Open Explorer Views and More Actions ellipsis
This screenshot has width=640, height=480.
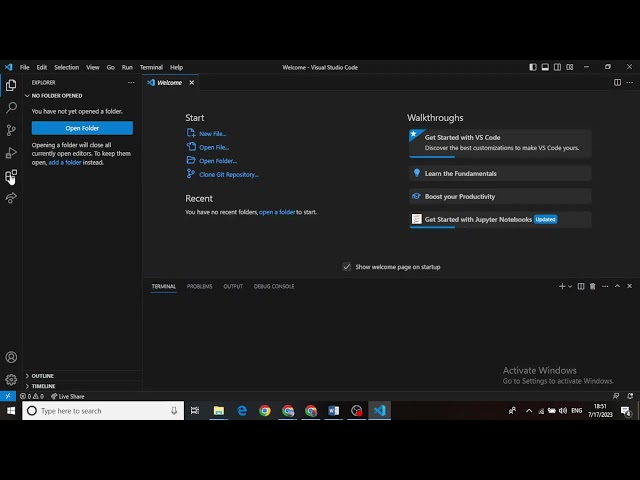131,82
